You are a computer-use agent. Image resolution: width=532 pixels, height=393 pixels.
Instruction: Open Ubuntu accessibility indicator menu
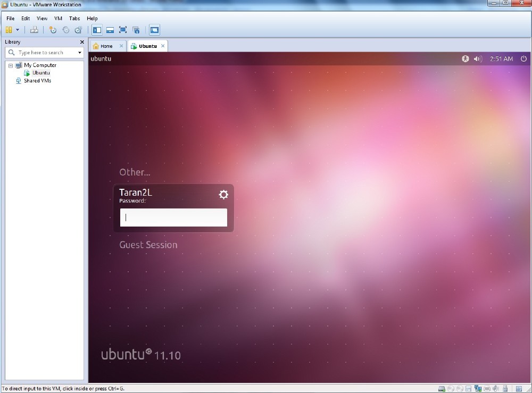click(465, 58)
